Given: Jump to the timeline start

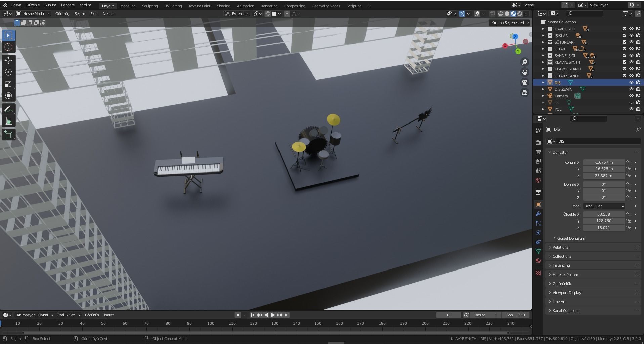Looking at the screenshot, I should (253, 315).
